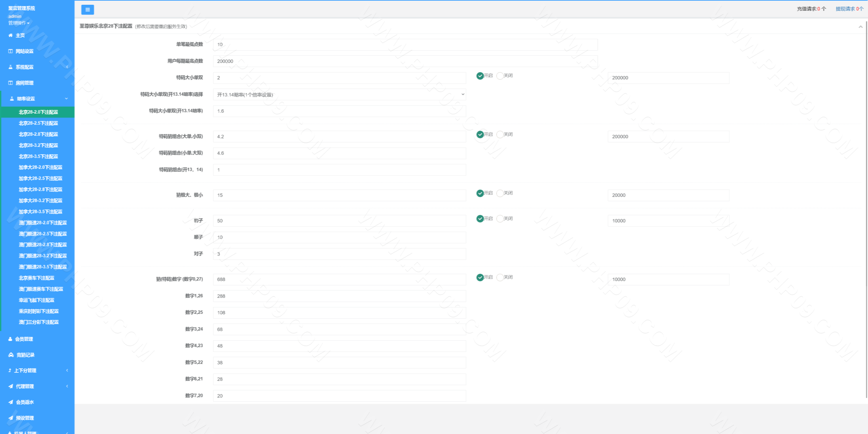Click the 预设管理 sidebar icon

click(11, 418)
